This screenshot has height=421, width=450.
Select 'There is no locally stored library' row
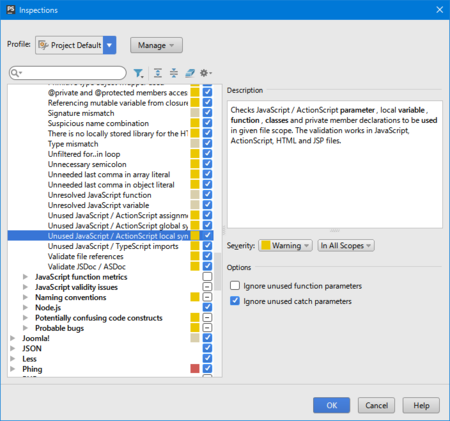point(118,134)
